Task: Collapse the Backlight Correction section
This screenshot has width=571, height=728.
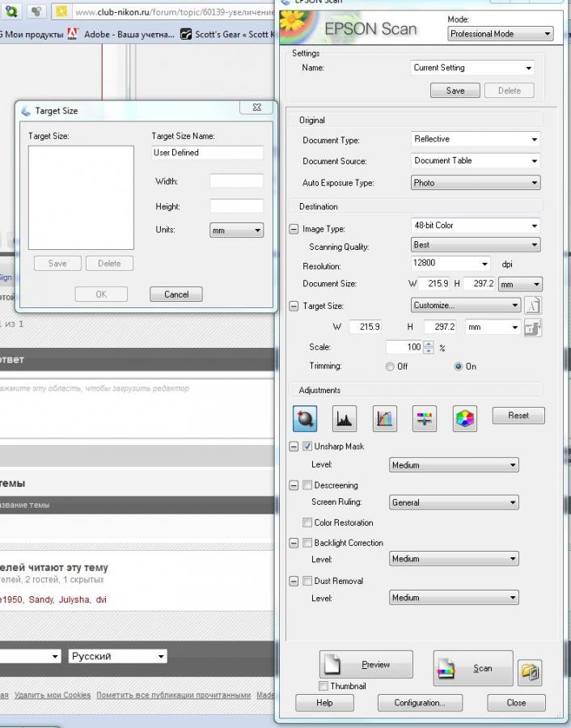Action: [x=294, y=543]
